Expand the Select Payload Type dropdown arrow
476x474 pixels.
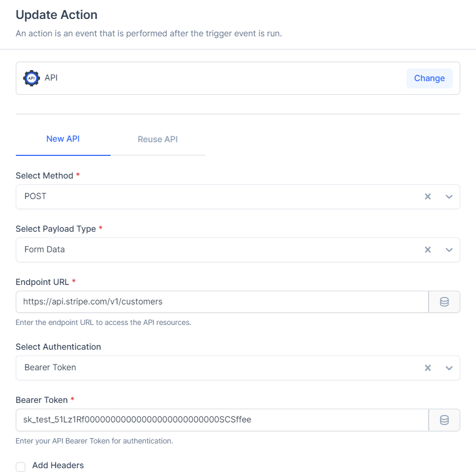coord(449,250)
